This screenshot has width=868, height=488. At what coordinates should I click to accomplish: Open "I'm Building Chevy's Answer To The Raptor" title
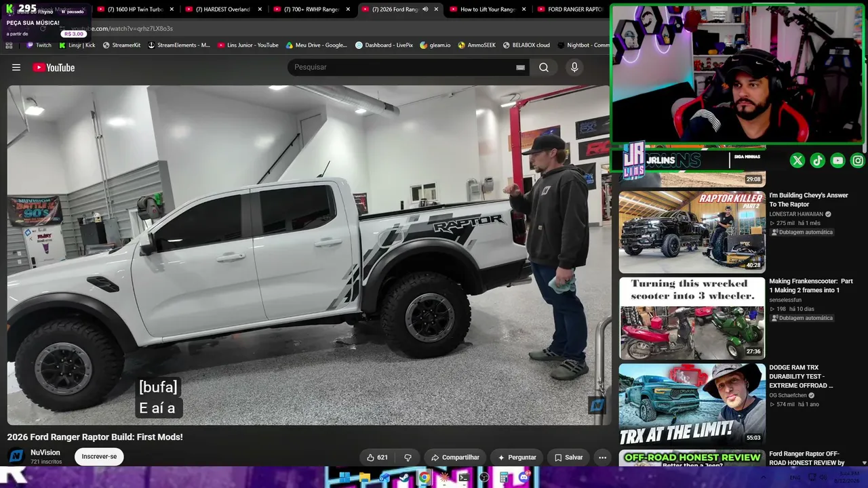click(808, 199)
